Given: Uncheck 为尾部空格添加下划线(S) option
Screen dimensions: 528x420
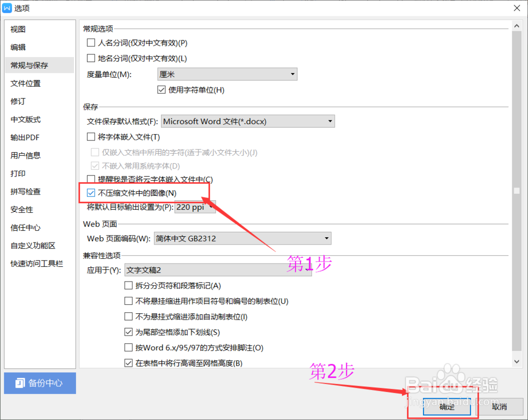Looking at the screenshot, I should click(128, 332).
